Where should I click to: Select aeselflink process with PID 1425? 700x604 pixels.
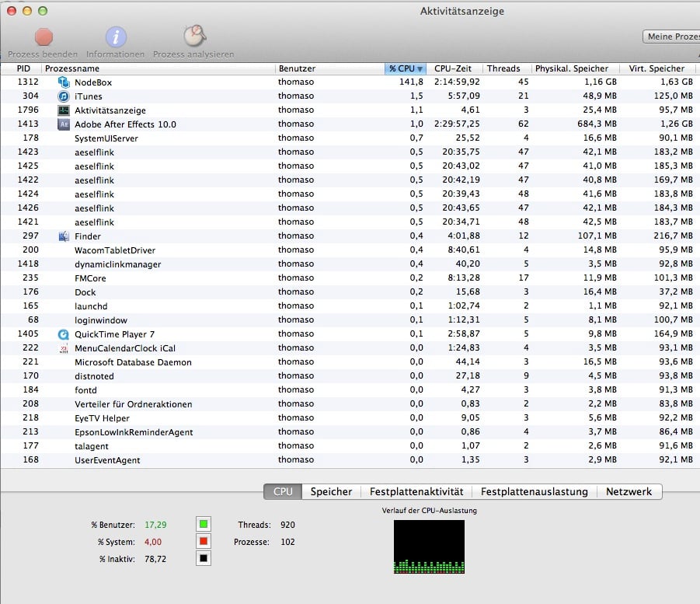348,166
